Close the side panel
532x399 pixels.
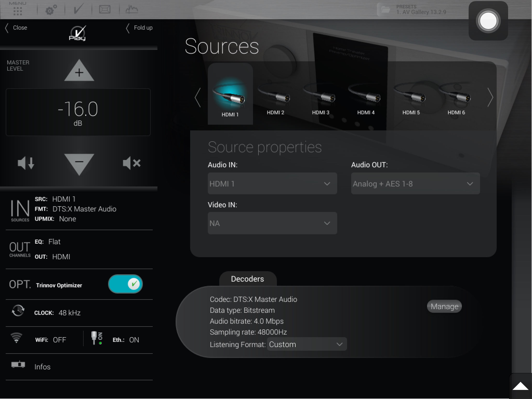click(x=16, y=28)
